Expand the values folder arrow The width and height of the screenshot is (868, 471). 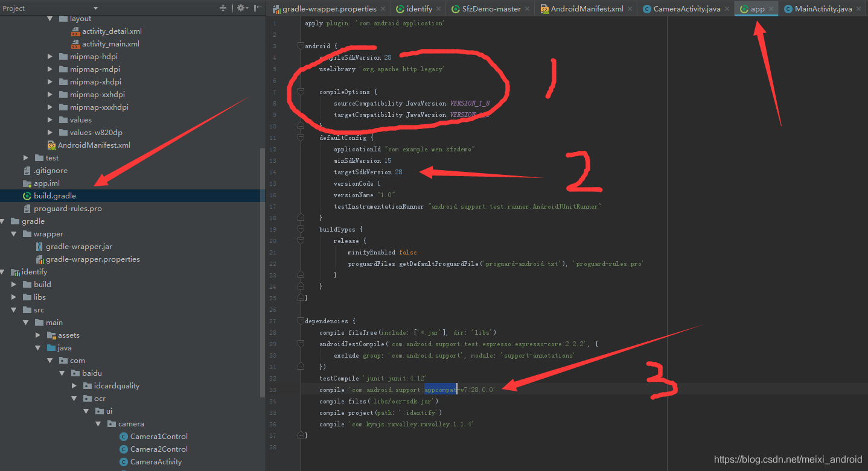pyautogui.click(x=51, y=120)
